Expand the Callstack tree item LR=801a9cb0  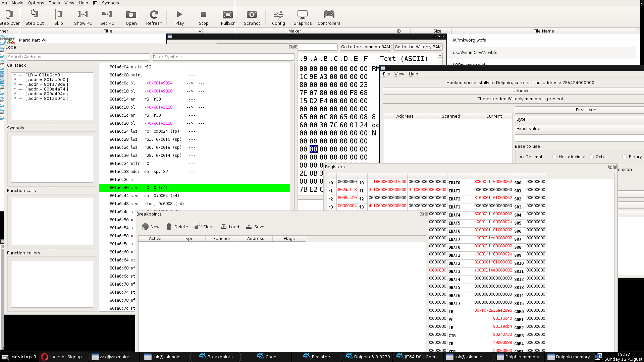pos(15,75)
